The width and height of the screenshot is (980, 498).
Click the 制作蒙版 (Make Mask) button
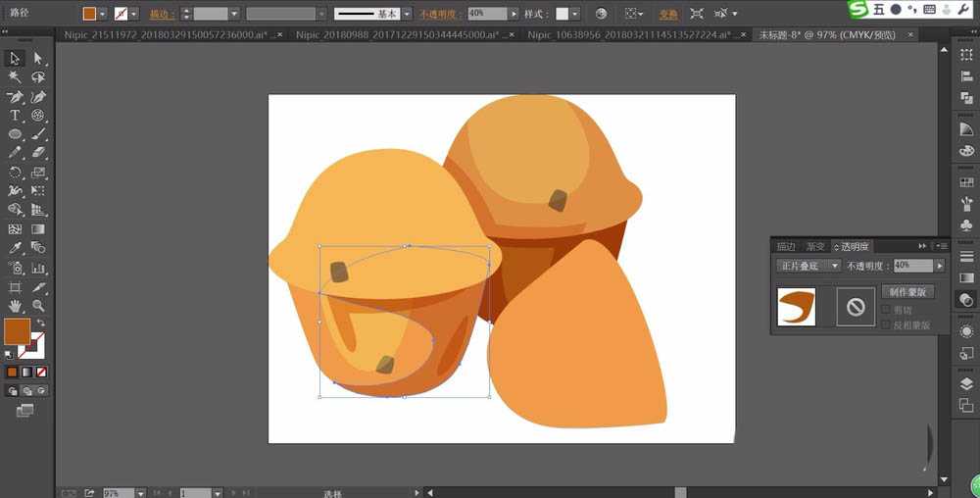click(x=907, y=292)
